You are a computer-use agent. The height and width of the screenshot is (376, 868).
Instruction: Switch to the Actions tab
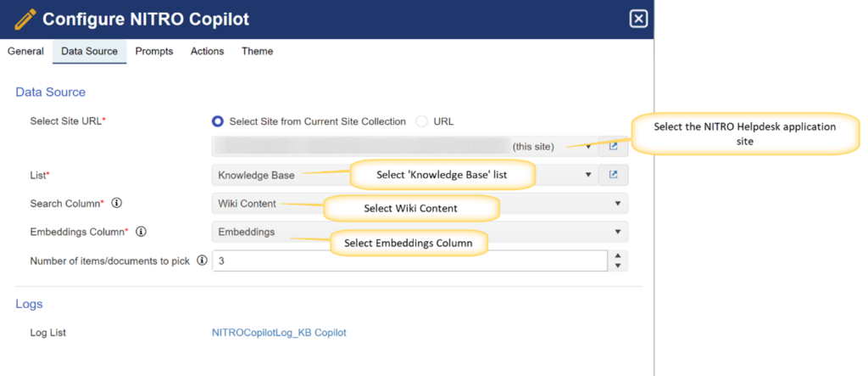[x=207, y=51]
